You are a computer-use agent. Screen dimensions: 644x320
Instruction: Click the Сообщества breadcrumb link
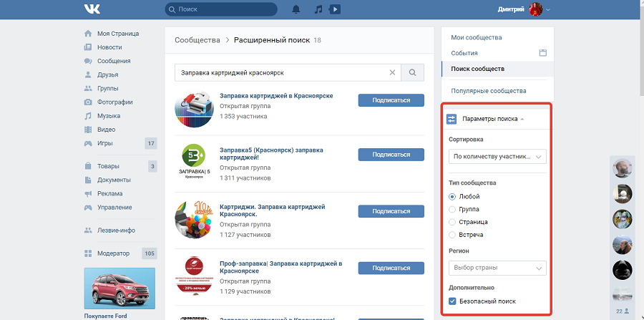click(197, 40)
